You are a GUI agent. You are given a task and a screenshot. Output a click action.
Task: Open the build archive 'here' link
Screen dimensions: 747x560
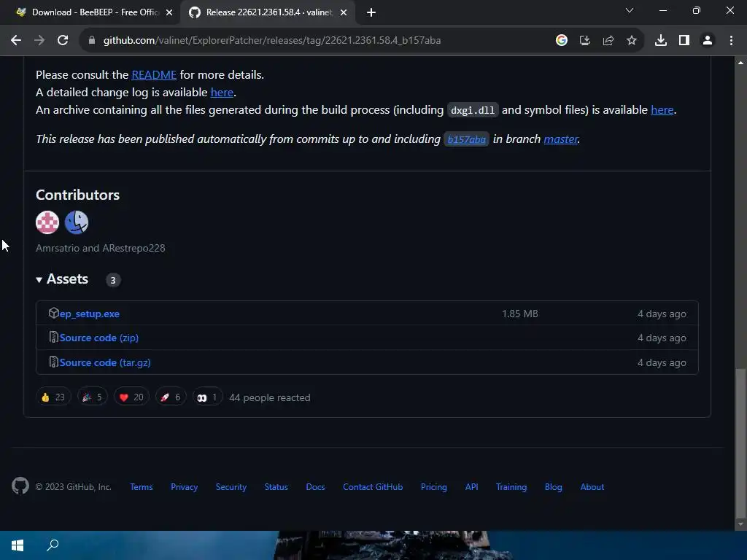click(x=662, y=110)
